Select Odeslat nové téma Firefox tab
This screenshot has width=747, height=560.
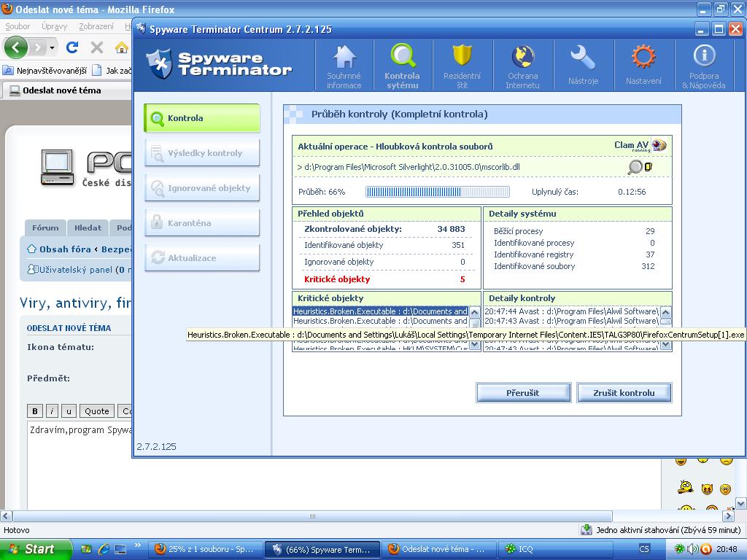pyautogui.click(x=68, y=90)
